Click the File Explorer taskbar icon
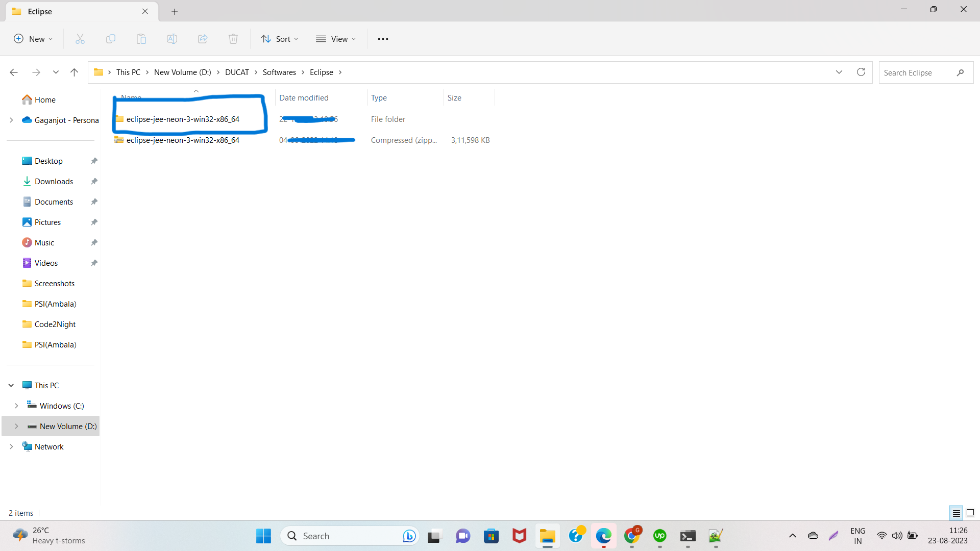The height and width of the screenshot is (551, 980). (x=548, y=536)
